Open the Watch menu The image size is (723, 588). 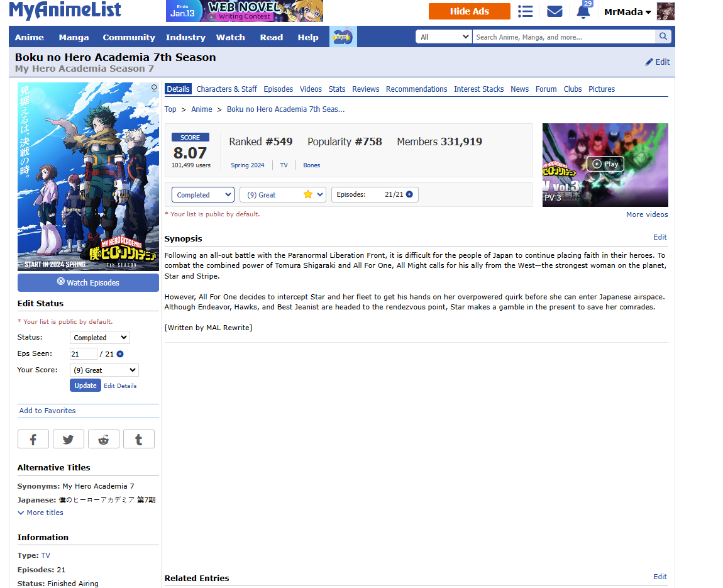tap(231, 37)
